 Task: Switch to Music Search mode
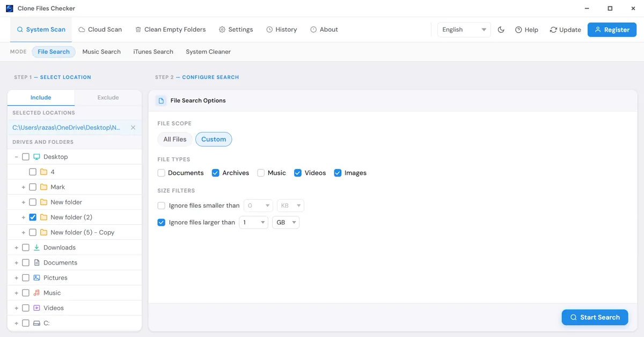(x=101, y=52)
